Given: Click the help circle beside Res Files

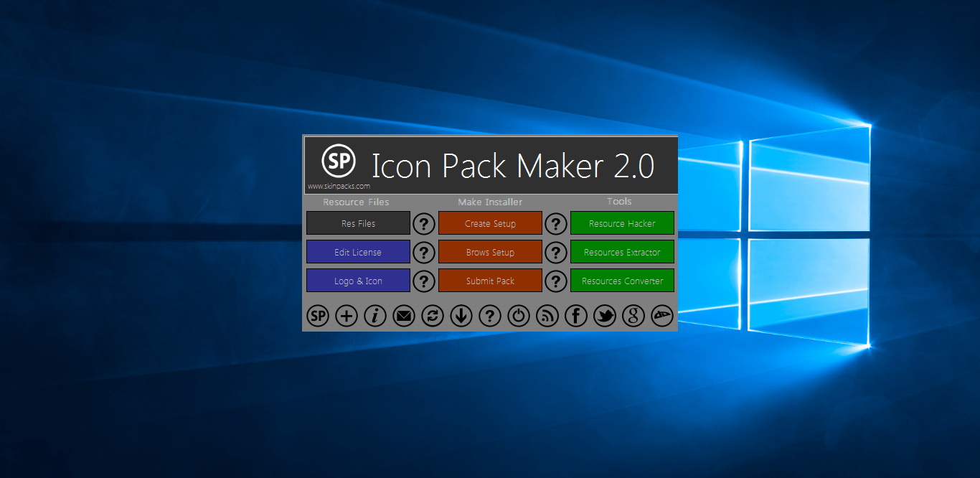Looking at the screenshot, I should click(x=424, y=223).
